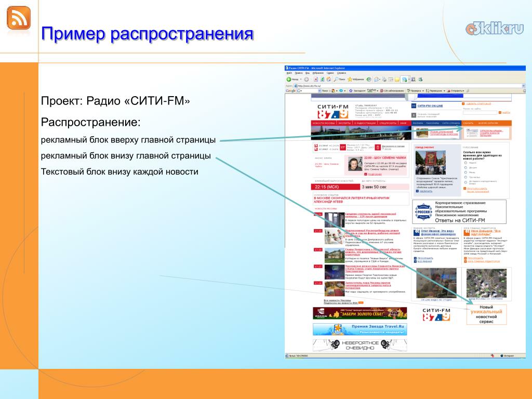Click the Bookmarks (Закладки) star on Google toolbar

[351, 91]
